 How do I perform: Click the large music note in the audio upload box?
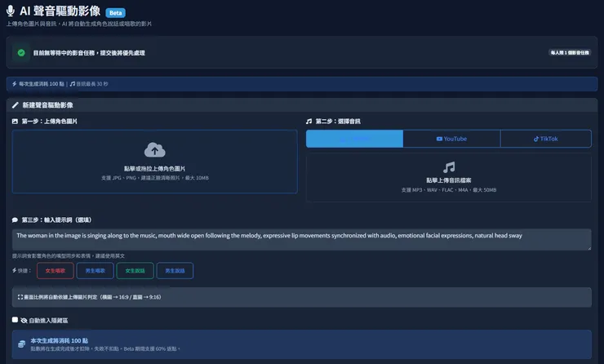[449, 167]
